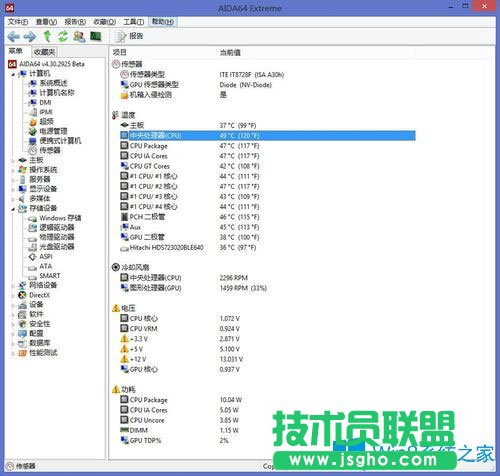
Task: Collapse the 计算机 tree node
Action: tap(13, 74)
